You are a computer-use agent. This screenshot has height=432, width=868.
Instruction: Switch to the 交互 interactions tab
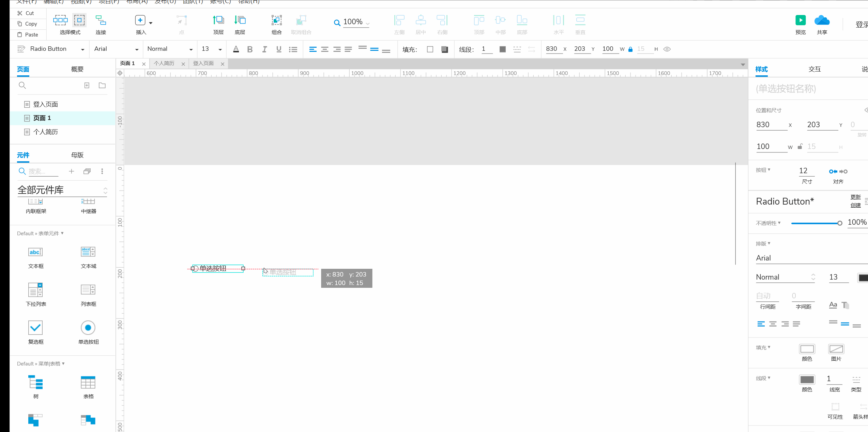coord(814,69)
